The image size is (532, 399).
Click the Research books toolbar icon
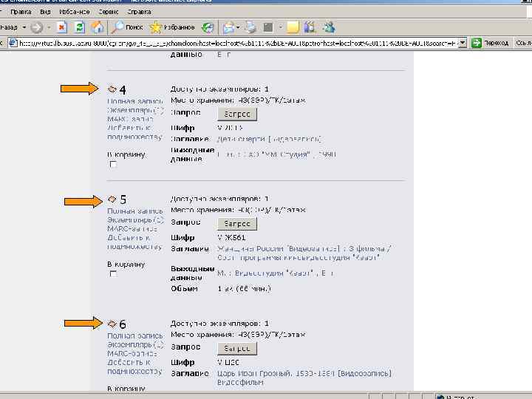310,27
